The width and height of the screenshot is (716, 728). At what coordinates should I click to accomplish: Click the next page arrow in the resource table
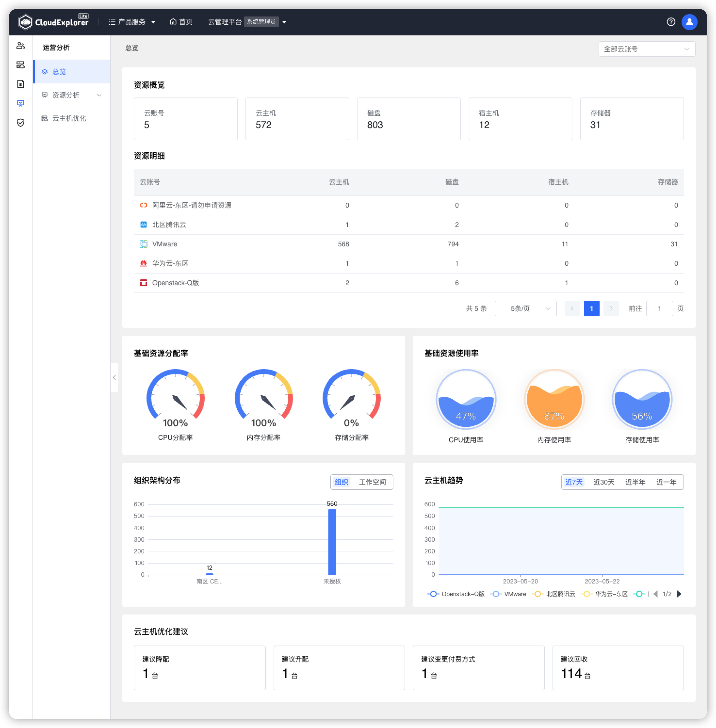coord(611,308)
